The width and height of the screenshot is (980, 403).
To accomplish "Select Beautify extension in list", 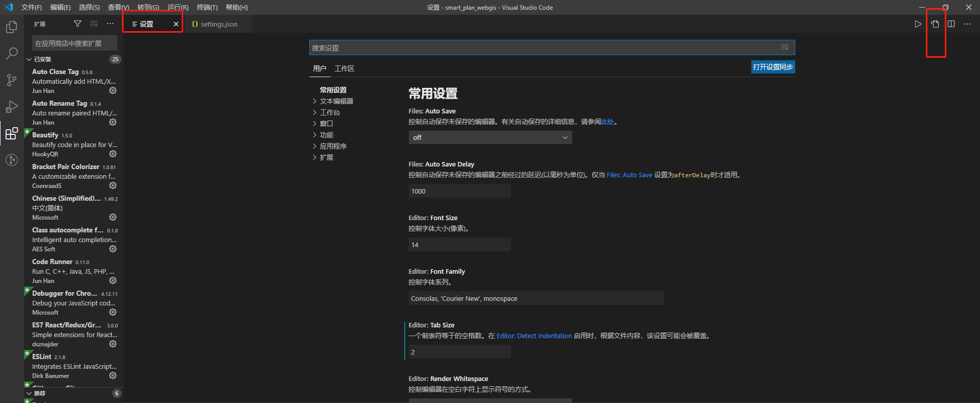I will 73,145.
